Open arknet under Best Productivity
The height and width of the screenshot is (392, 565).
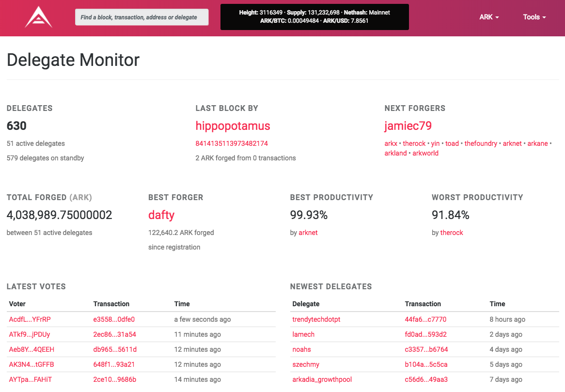click(308, 233)
